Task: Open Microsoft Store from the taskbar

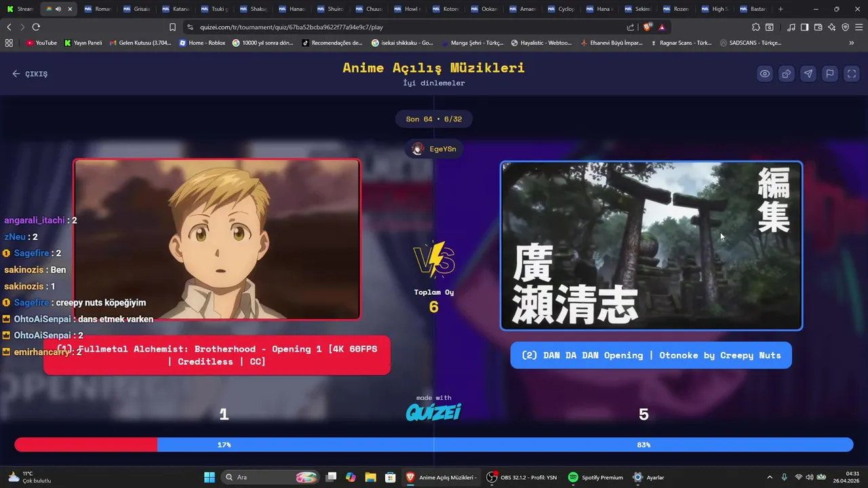Action: [390, 477]
